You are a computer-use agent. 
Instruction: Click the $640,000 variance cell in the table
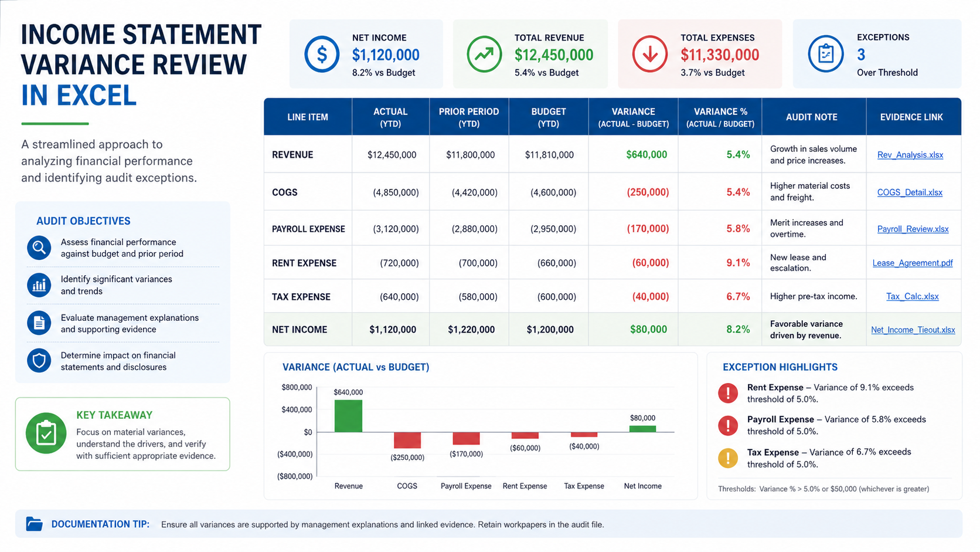pos(646,155)
